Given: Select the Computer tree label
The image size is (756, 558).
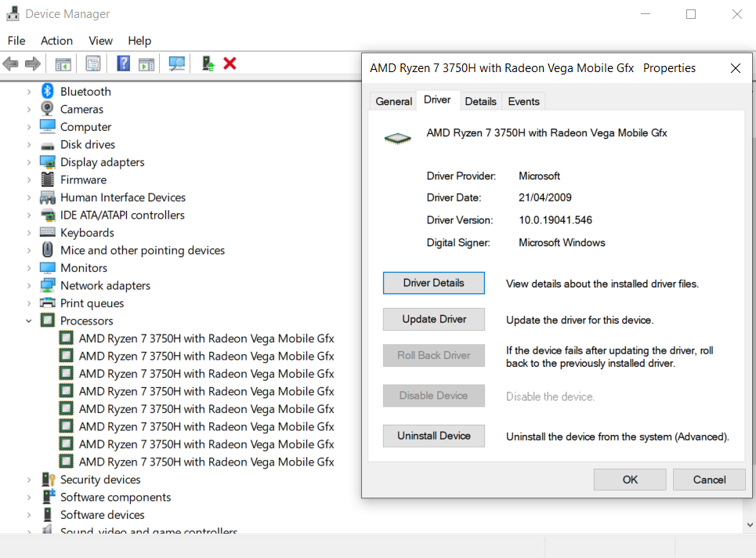Looking at the screenshot, I should click(x=86, y=127).
